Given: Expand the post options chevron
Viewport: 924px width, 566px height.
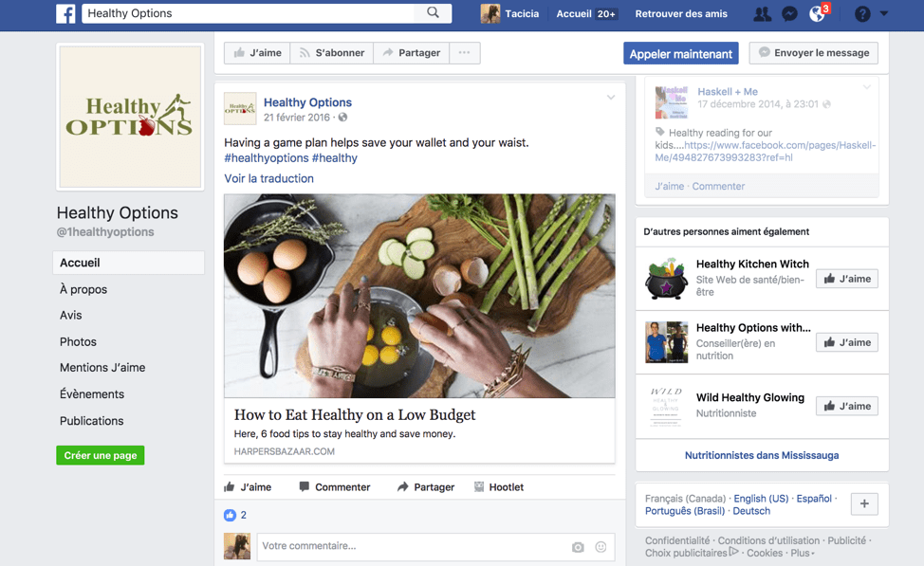Looking at the screenshot, I should pyautogui.click(x=611, y=98).
